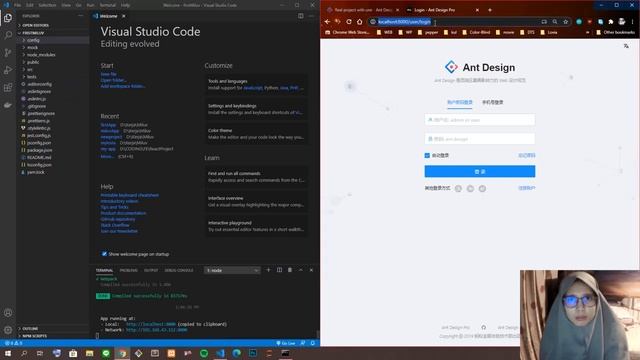
Task: Choose the second other-login-method icon
Action: pos(470,189)
